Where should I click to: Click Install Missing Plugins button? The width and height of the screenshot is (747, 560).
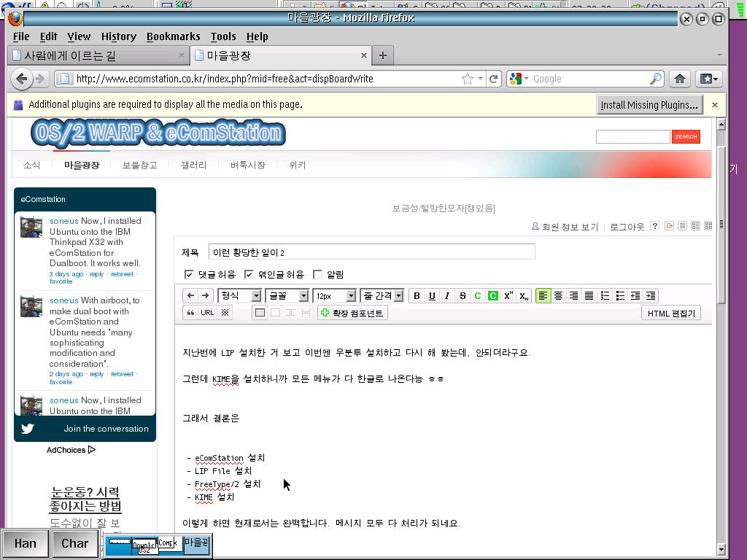tap(649, 105)
